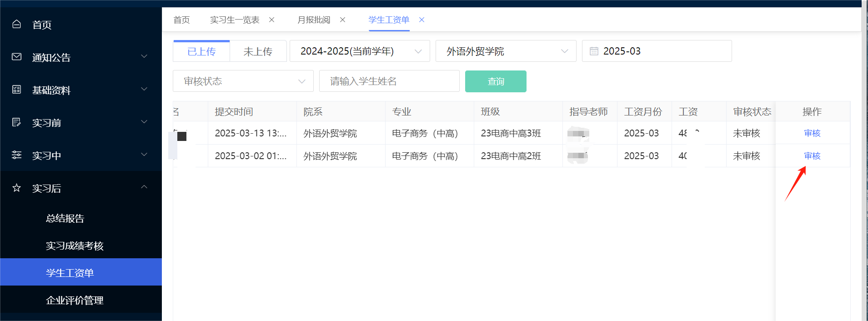The width and height of the screenshot is (868, 321).
Task: Close the 月报批阅 tab
Action: pyautogui.click(x=342, y=20)
